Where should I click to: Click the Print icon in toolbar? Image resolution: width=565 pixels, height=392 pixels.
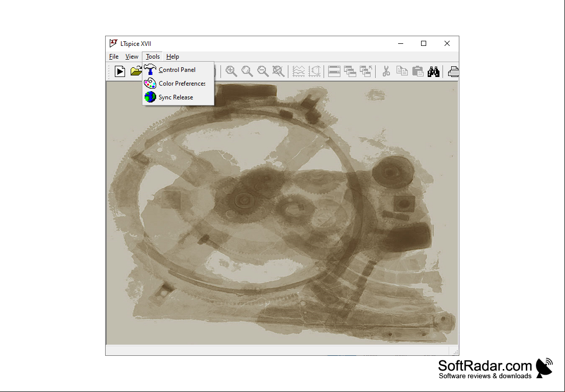coord(453,71)
